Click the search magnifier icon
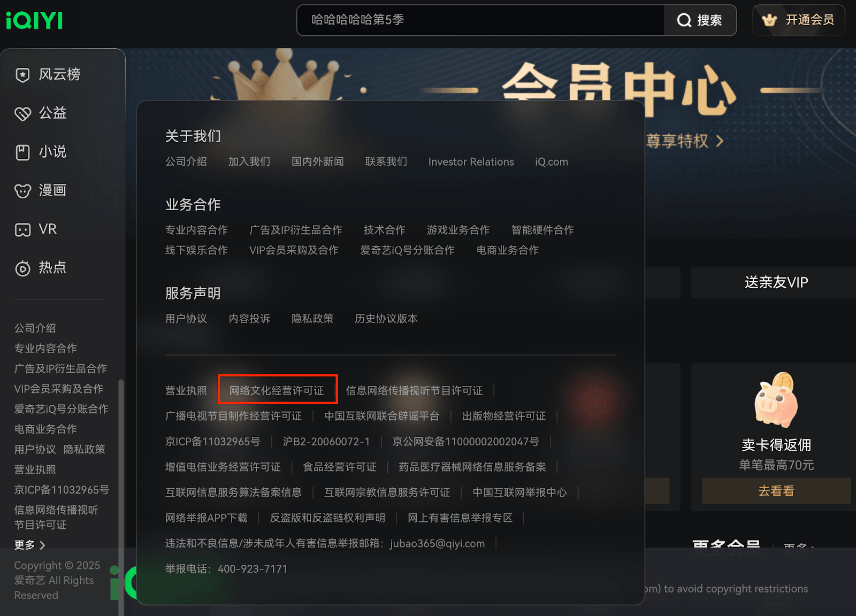The height and width of the screenshot is (616, 856). pos(684,20)
